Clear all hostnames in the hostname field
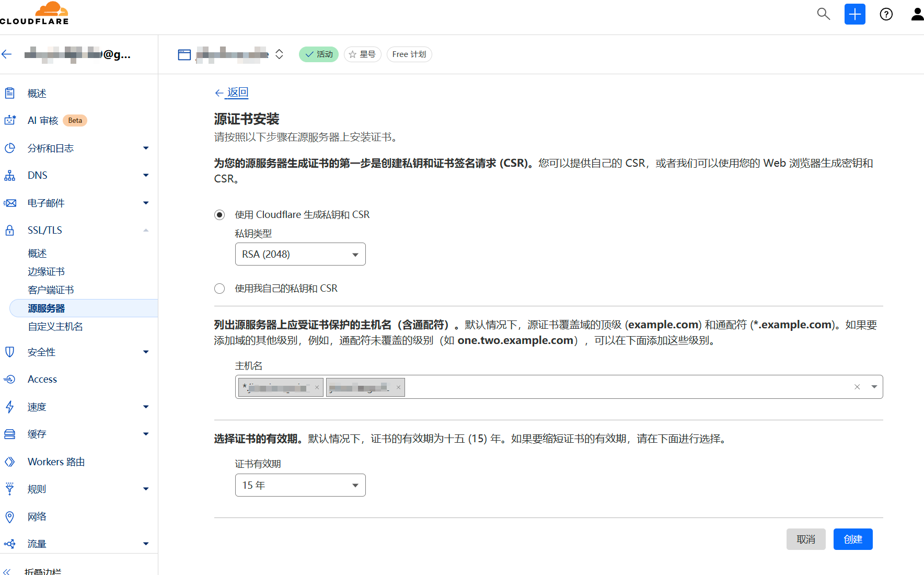This screenshot has height=575, width=924. tap(857, 387)
